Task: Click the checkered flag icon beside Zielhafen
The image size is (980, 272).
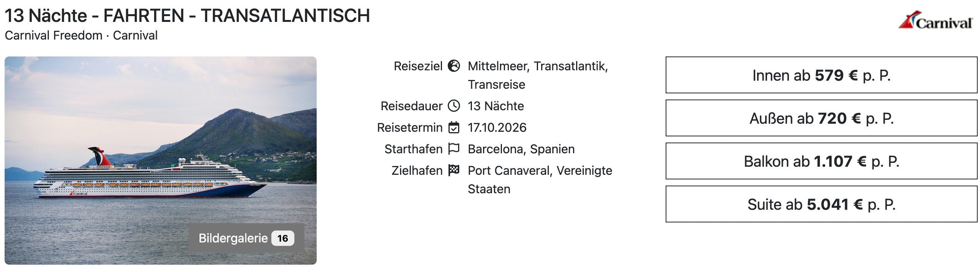Action: [x=454, y=170]
